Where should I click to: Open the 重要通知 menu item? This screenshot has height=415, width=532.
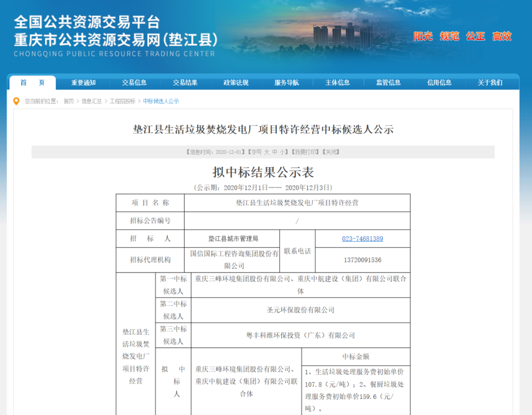83,83
